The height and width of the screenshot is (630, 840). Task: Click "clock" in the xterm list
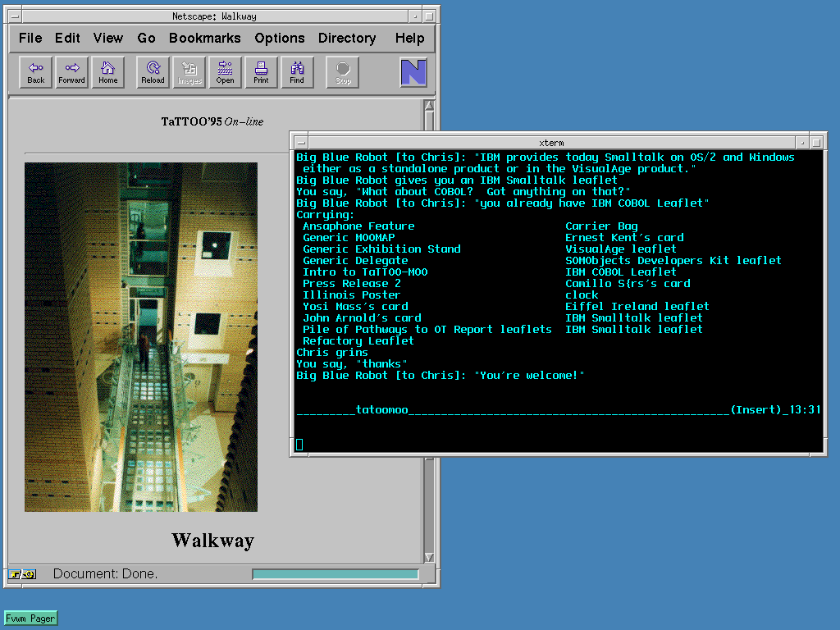pos(582,295)
